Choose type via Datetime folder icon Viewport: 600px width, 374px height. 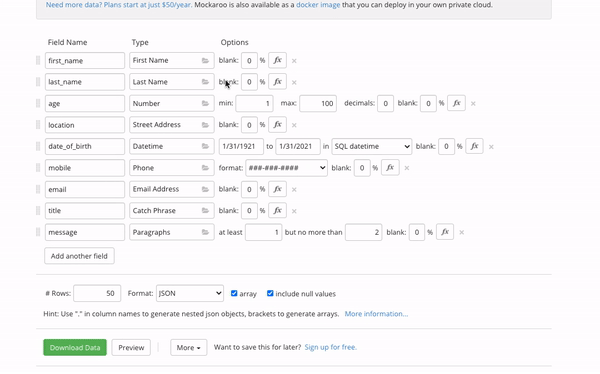[205, 146]
